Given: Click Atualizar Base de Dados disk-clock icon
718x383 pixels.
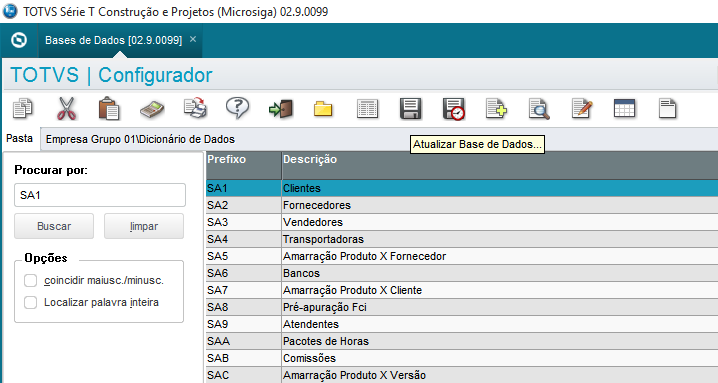Looking at the screenshot, I should pos(454,109).
